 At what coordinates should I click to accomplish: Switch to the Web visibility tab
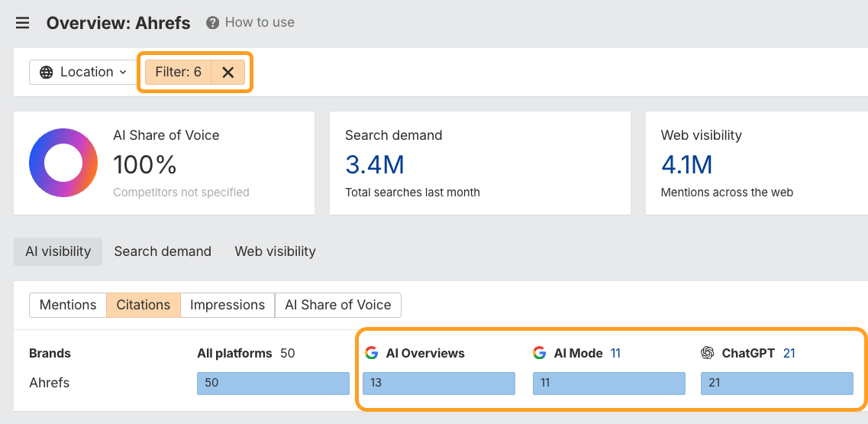coord(275,251)
